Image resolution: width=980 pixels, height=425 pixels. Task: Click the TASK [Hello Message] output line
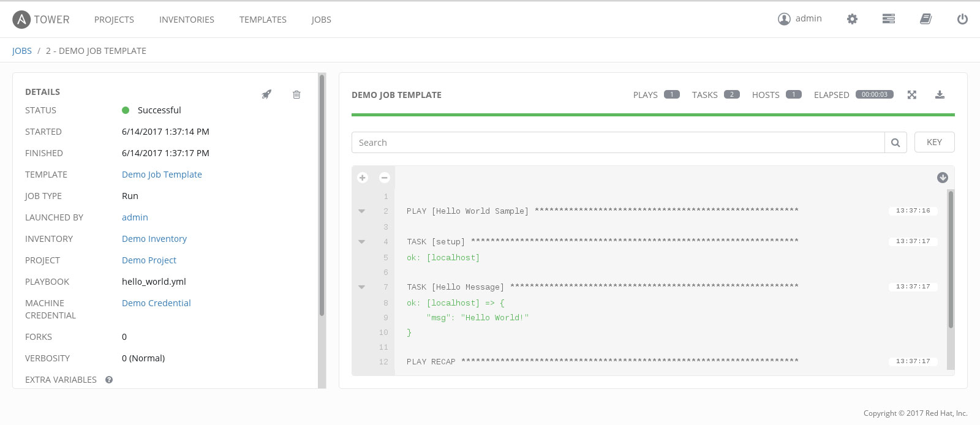pos(603,287)
